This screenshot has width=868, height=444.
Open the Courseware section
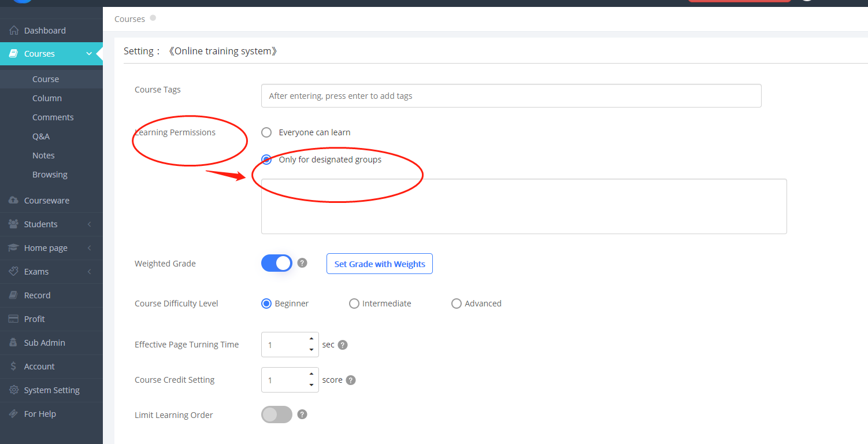point(51,201)
